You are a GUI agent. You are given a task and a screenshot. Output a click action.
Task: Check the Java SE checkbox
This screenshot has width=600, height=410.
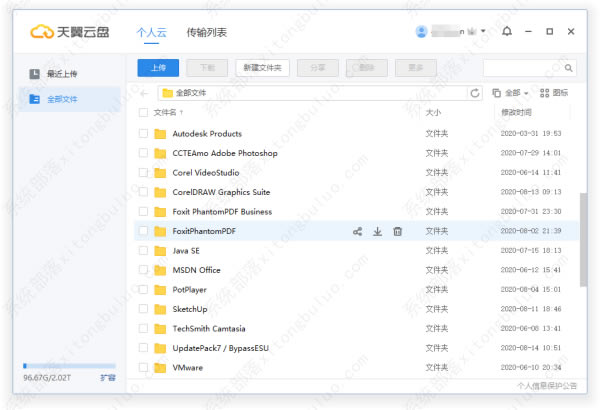(143, 250)
